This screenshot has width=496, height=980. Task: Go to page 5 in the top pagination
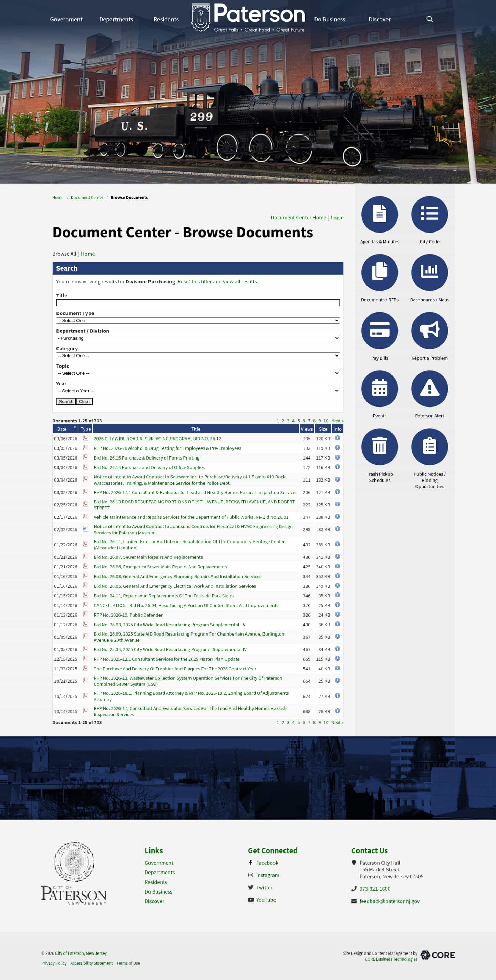point(298,421)
